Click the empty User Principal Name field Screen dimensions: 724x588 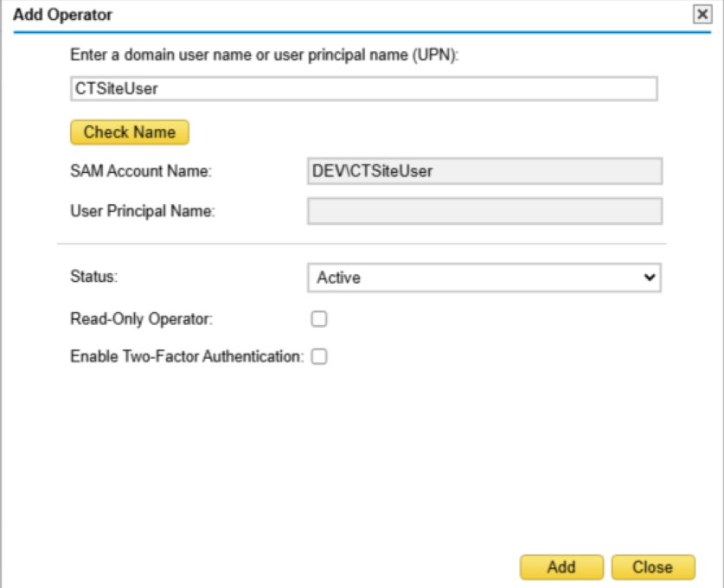pyautogui.click(x=484, y=211)
